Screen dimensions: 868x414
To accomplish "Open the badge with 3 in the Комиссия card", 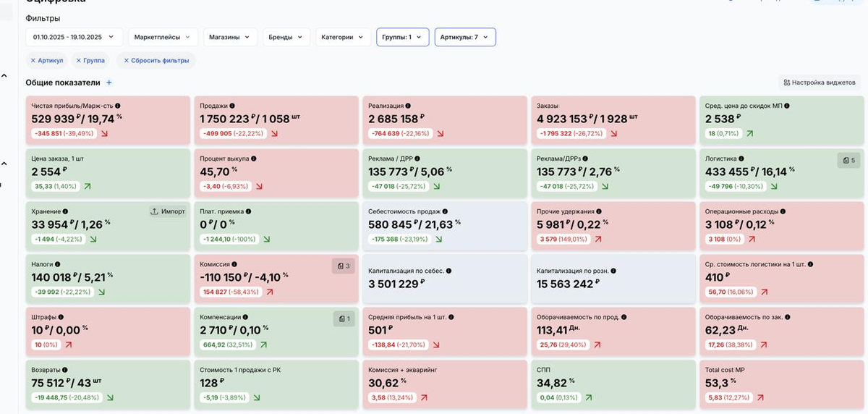I will coord(344,266).
